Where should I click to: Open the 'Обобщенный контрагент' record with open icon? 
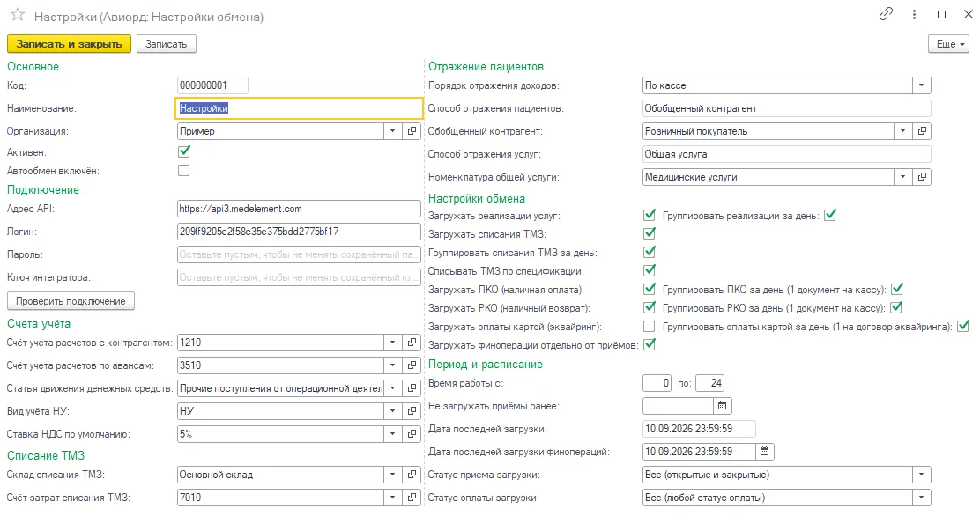pyautogui.click(x=922, y=131)
